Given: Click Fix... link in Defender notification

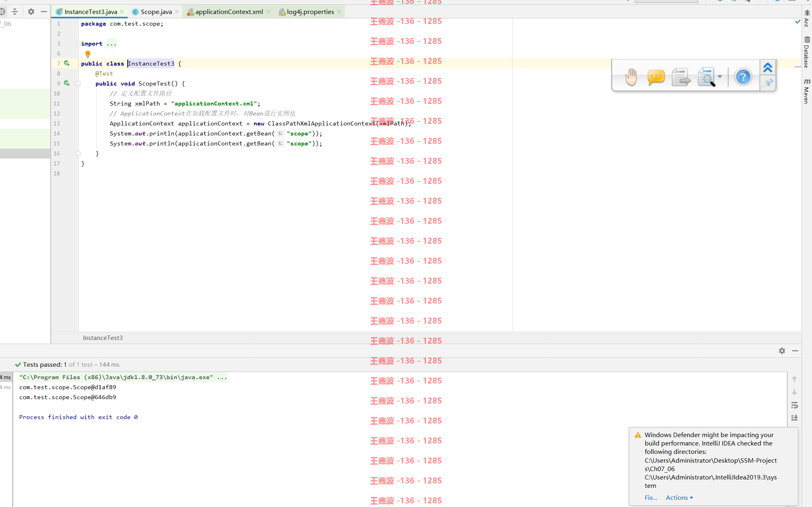Looking at the screenshot, I should click(x=651, y=498).
